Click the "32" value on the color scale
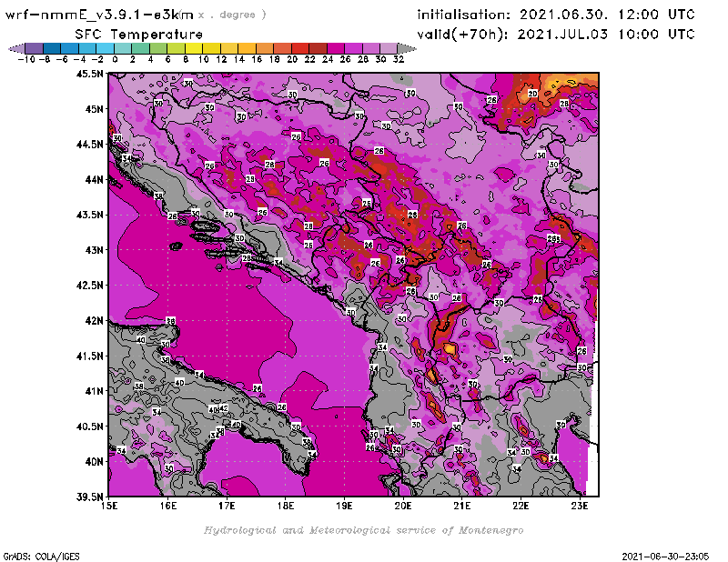The height and width of the screenshot is (562, 728). 399,59
